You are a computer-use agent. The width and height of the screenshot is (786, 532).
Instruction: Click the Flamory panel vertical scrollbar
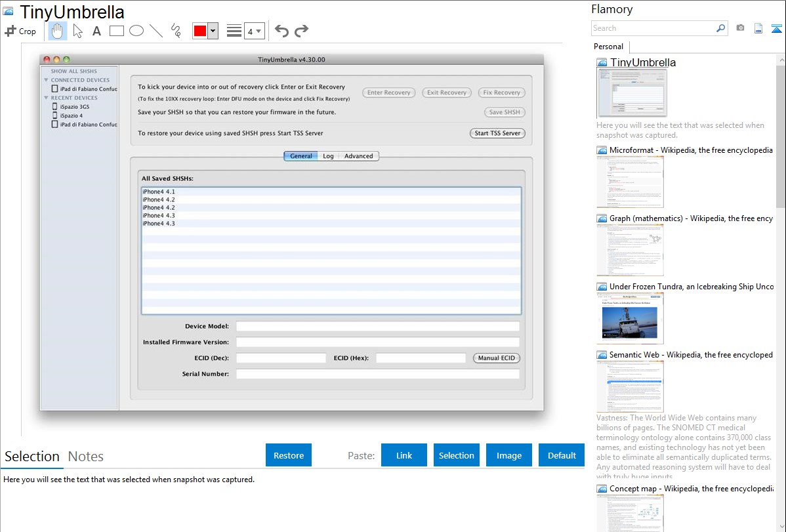(781, 135)
